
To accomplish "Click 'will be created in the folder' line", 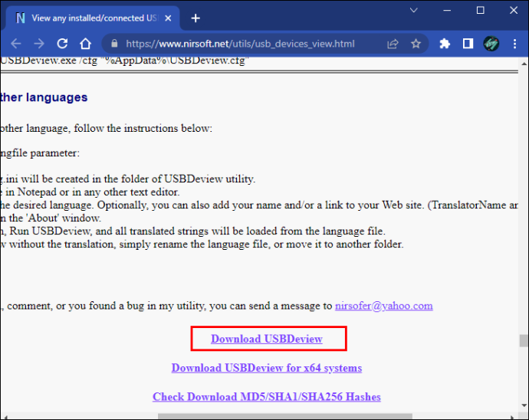I will [x=127, y=179].
